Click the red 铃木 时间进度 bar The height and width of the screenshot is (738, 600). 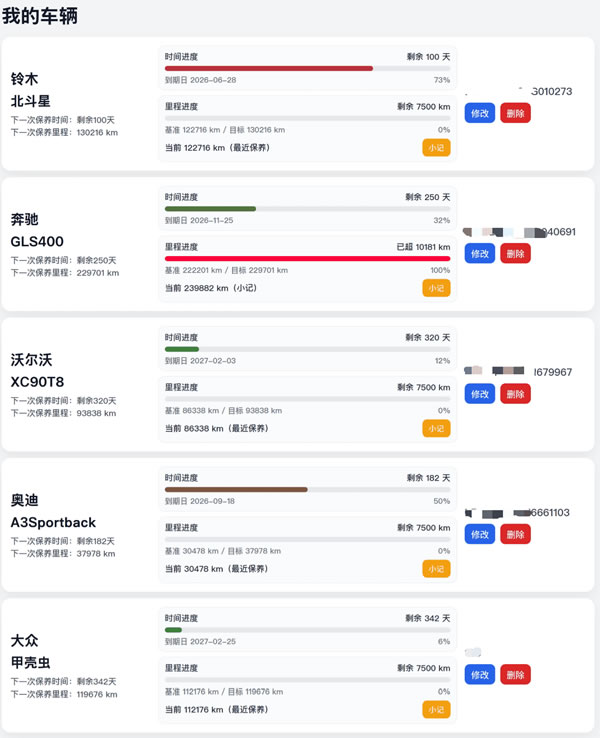point(269,68)
